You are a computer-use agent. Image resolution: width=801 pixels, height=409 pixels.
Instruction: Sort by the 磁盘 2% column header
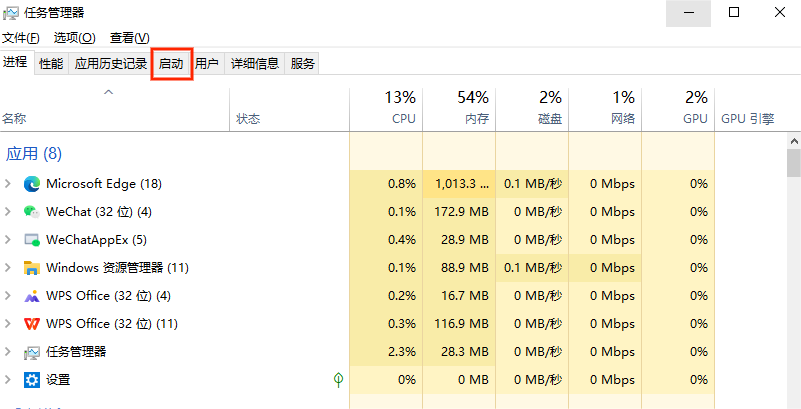coord(532,110)
